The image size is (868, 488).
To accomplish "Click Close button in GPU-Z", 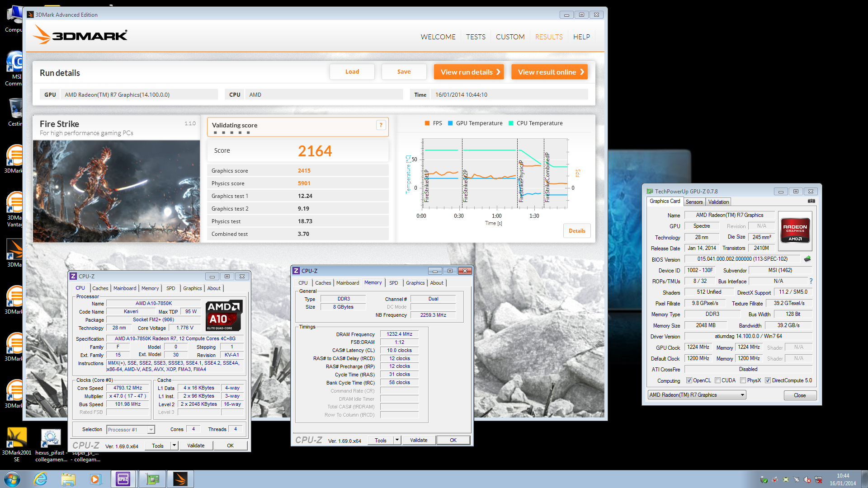I will [800, 395].
